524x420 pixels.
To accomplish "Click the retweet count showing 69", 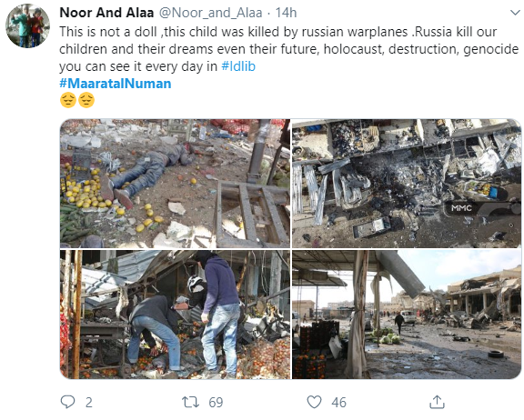I will click(x=216, y=403).
